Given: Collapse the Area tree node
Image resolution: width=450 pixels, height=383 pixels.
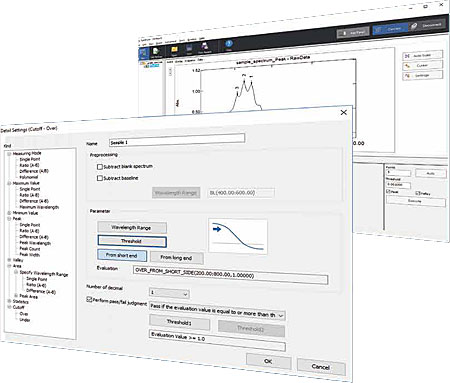Looking at the screenshot, I should (9, 266).
